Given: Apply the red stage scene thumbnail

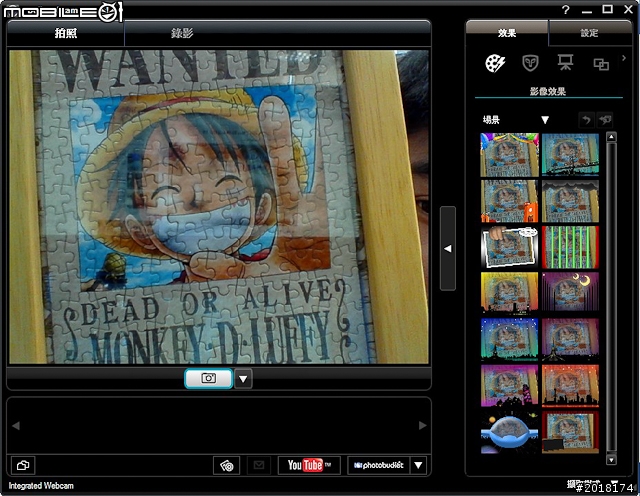Looking at the screenshot, I should pos(571,432).
